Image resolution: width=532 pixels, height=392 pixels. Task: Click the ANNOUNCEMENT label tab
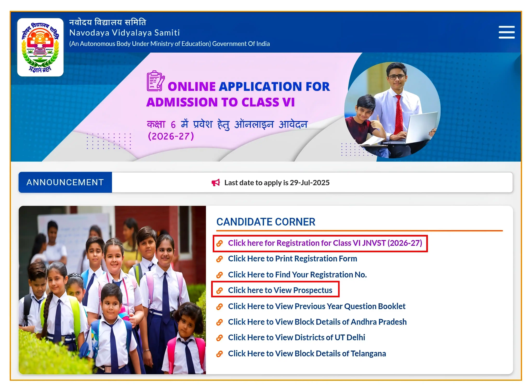click(65, 182)
